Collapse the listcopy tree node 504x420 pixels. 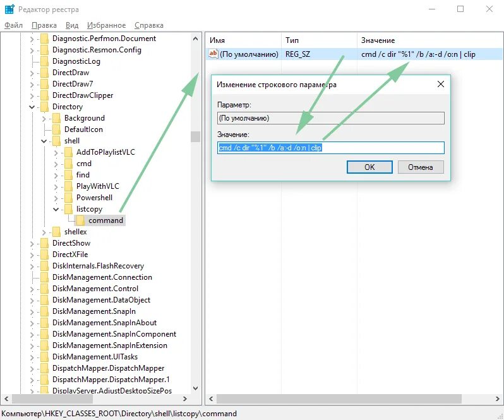pos(56,209)
